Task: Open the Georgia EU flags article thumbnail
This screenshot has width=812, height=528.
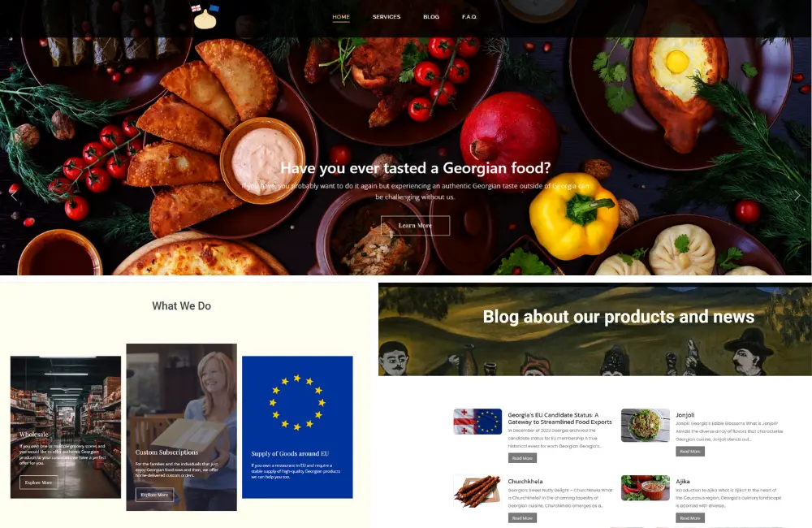Action: 477,422
